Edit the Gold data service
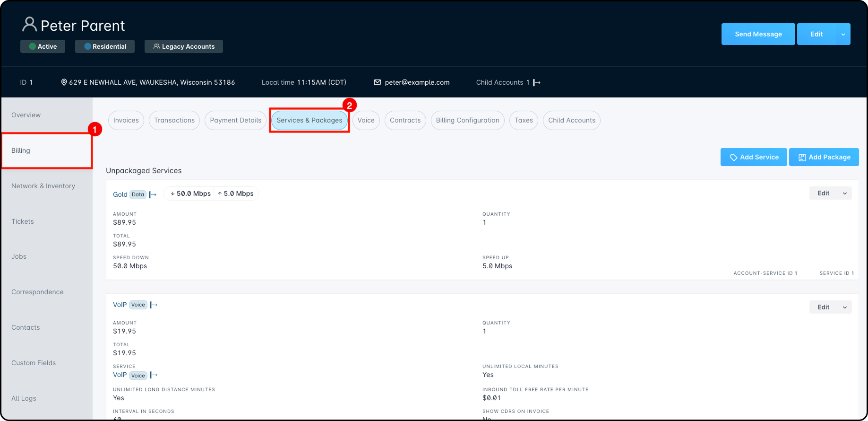Screen dimensions: 868x421 pyautogui.click(x=824, y=193)
